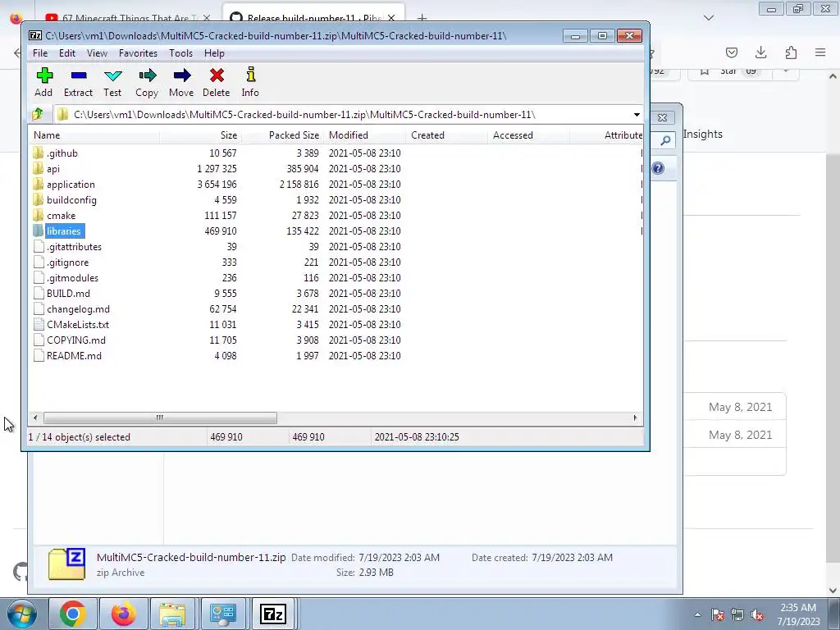Click the horizontal scrollbar thumb in file list
This screenshot has height=630, width=840.
point(160,418)
